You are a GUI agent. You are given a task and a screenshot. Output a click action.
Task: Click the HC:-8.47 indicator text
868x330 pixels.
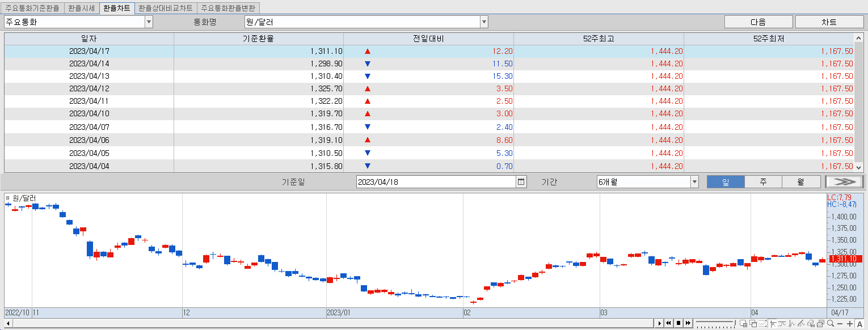(x=842, y=204)
